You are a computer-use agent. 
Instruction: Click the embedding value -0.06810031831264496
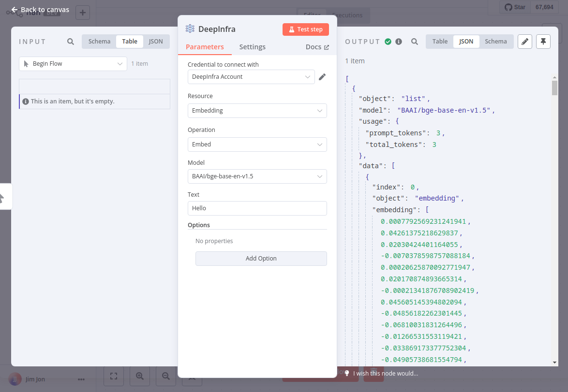pos(421,325)
